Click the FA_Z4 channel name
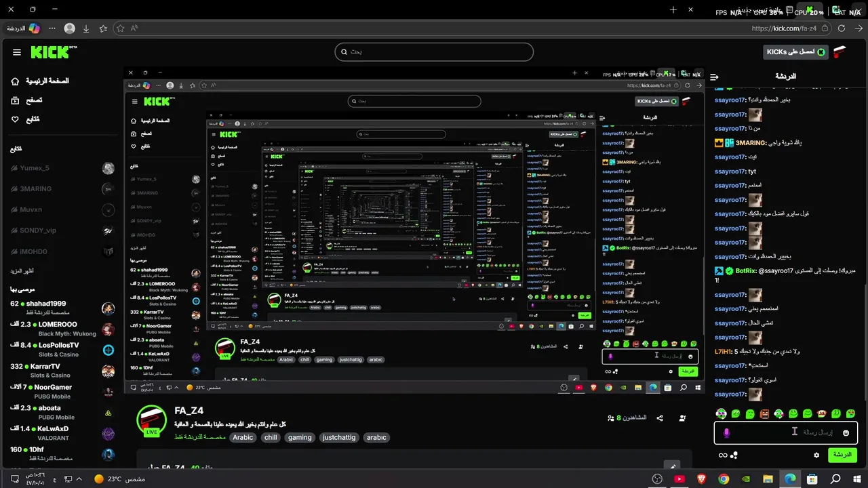 click(189, 411)
